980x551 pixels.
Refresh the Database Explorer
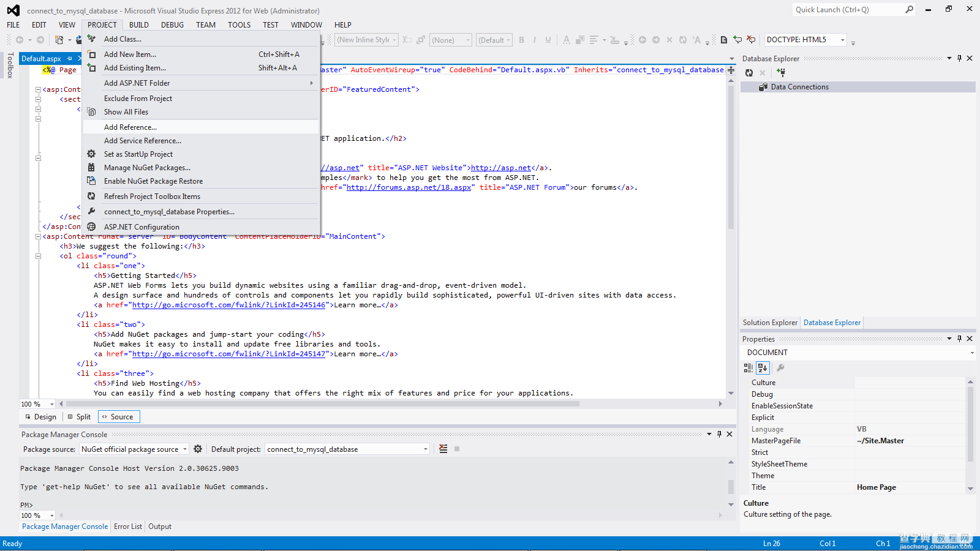tap(748, 73)
